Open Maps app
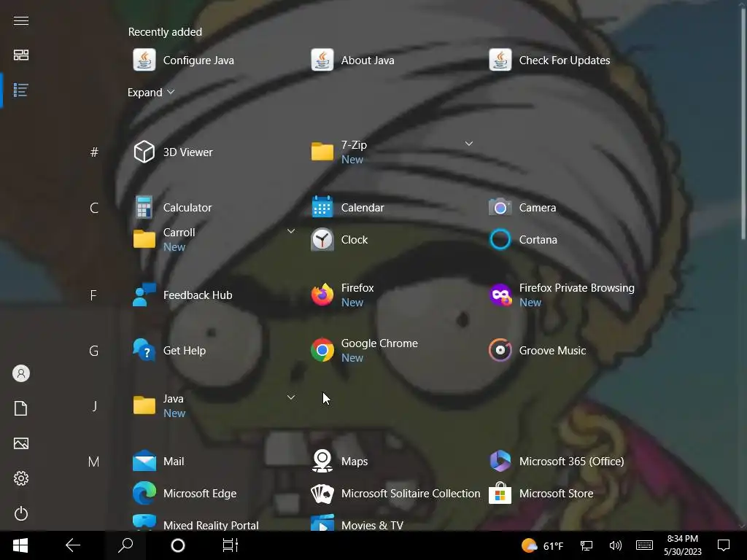Viewport: 747px width, 560px height. (x=340, y=462)
